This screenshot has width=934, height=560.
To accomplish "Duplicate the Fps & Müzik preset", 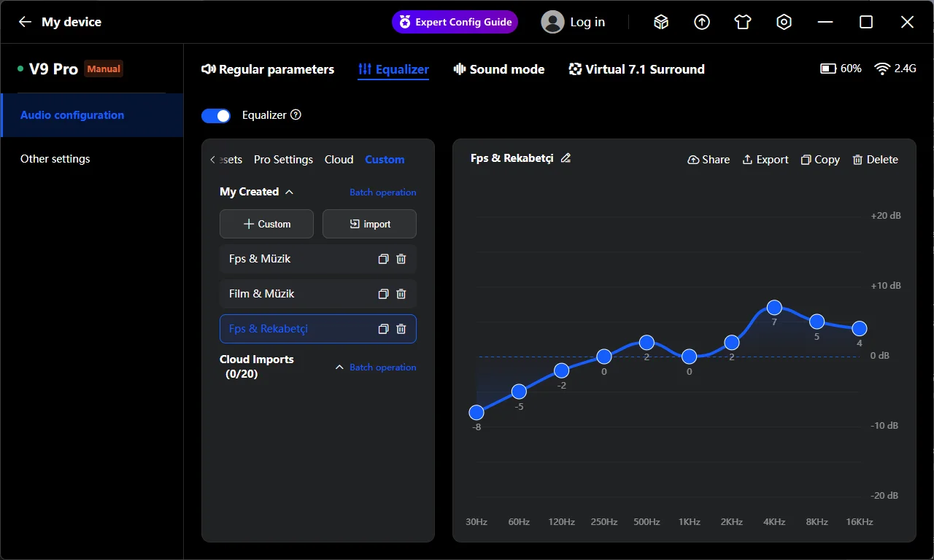I will click(x=383, y=259).
